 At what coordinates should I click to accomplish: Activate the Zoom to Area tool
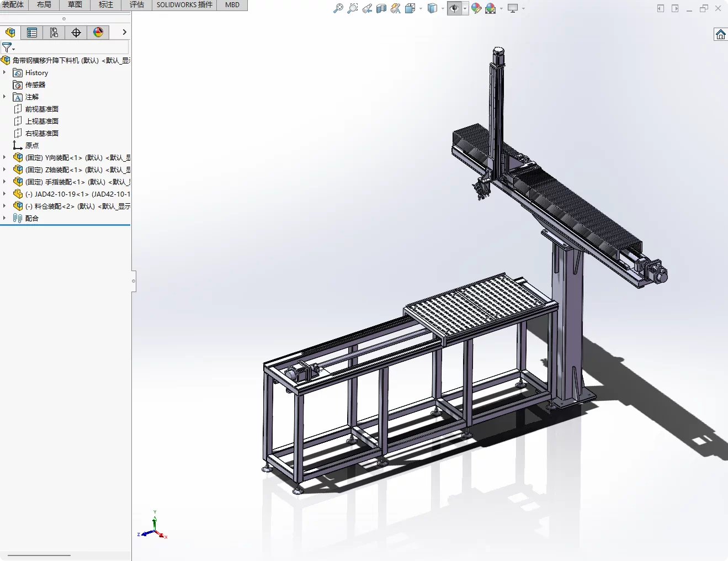[353, 8]
